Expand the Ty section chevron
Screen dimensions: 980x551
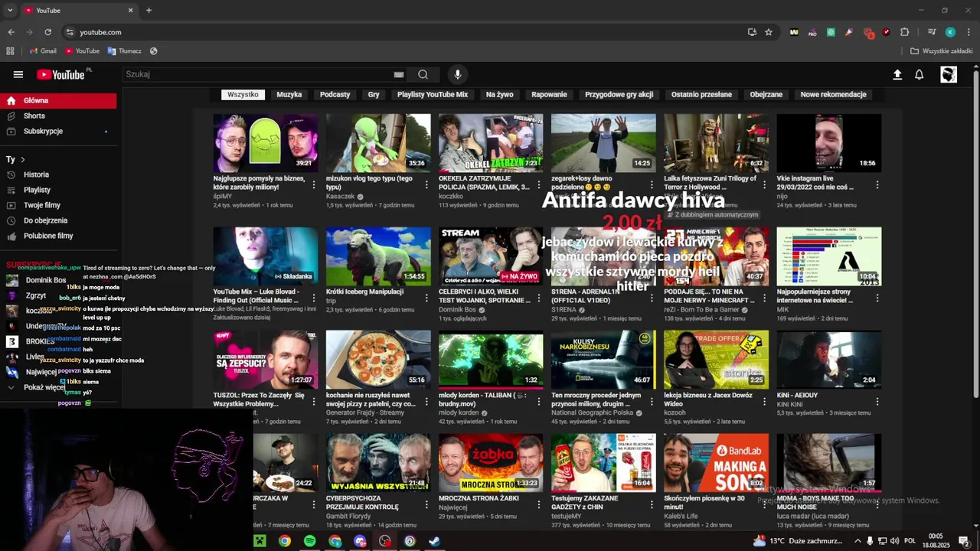pyautogui.click(x=23, y=159)
